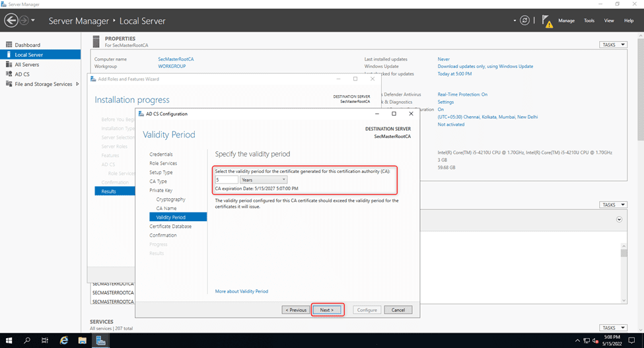644x348 pixels.
Task: Click the back navigation arrow in Server Manager
Action: point(11,20)
